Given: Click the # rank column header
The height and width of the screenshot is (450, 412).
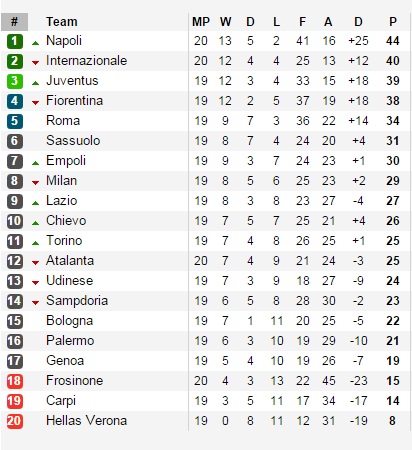Looking at the screenshot, I should pyautogui.click(x=14, y=22).
